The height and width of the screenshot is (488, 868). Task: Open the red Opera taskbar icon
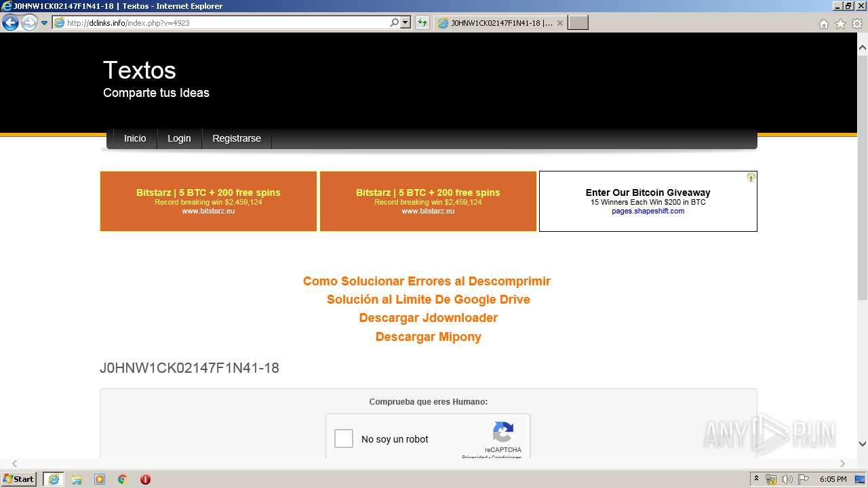coord(145,479)
